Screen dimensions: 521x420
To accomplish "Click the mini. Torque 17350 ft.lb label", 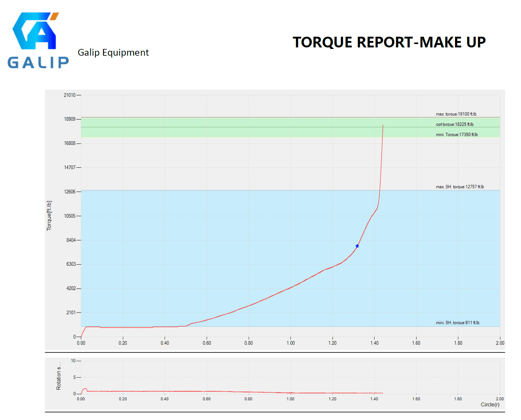I will [456, 135].
